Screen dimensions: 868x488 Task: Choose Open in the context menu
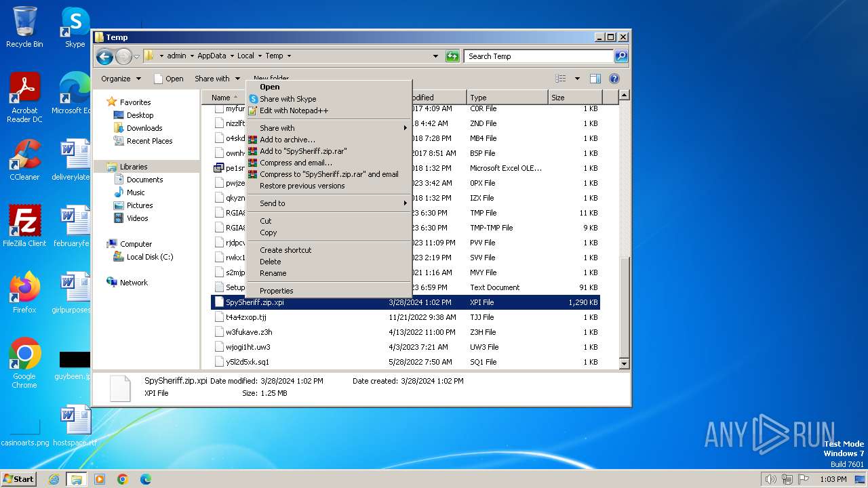pyautogui.click(x=329, y=87)
